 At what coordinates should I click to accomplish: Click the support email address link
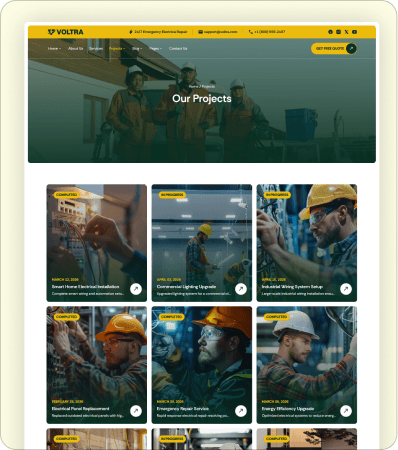[220, 32]
